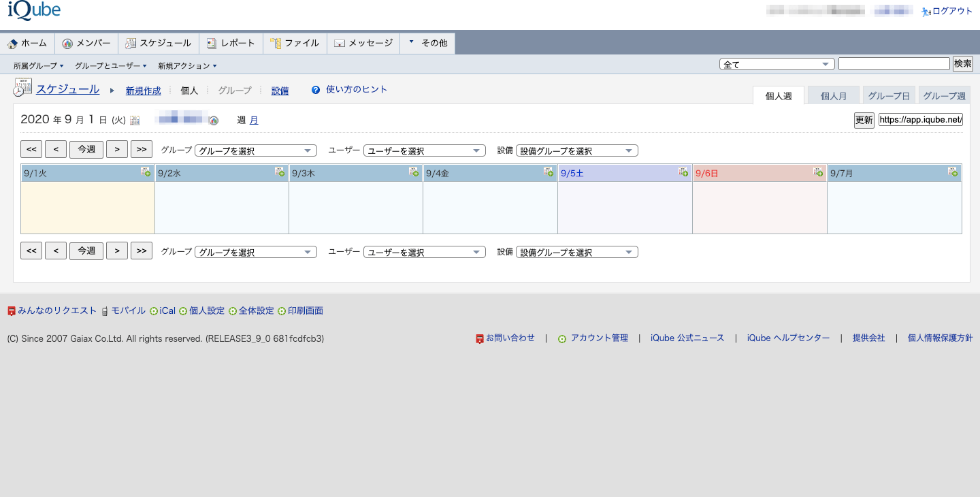
Task: Open the bottom 設備グループを選択 dropdown
Action: 576,252
